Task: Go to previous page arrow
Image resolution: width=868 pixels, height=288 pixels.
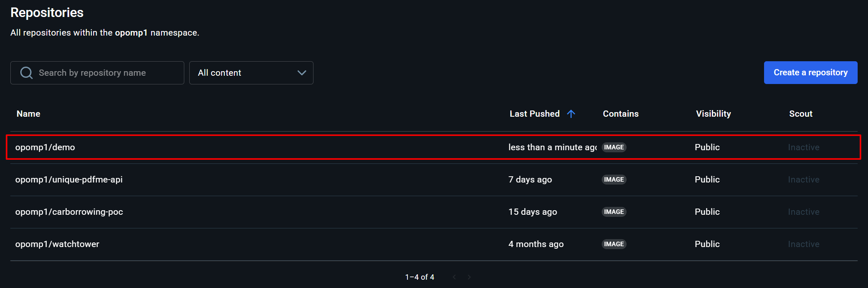Action: [454, 277]
